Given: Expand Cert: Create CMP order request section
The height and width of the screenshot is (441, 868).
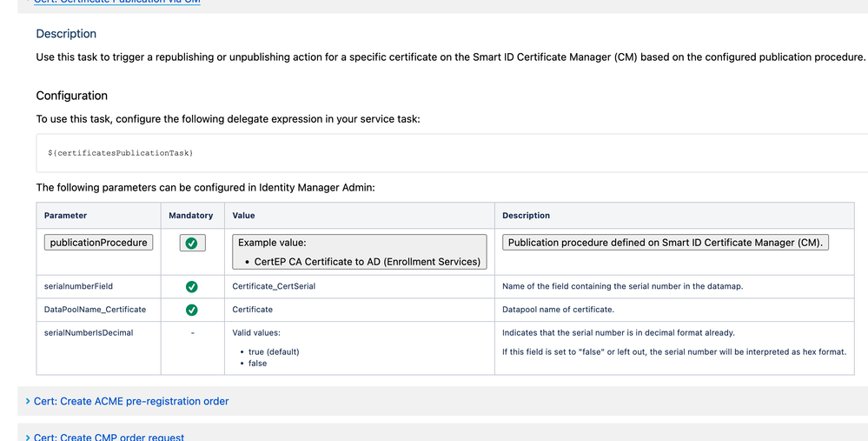Looking at the screenshot, I should point(109,437).
